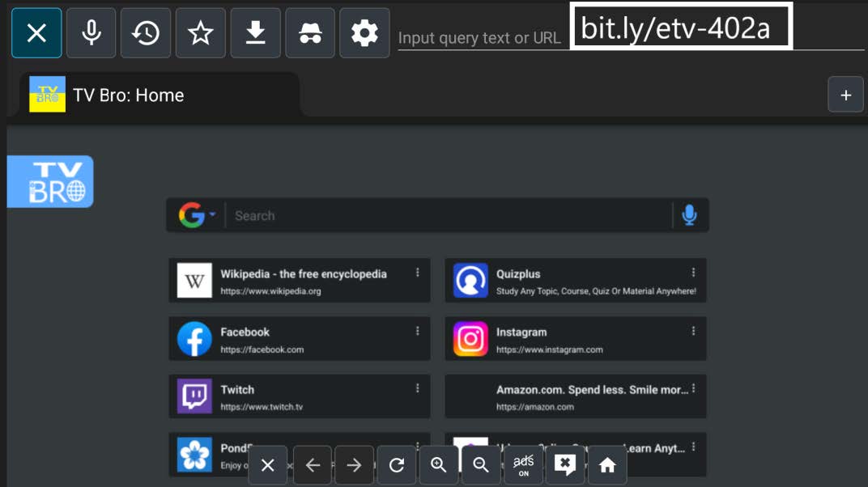Click the Facebook logo icon

tap(194, 339)
